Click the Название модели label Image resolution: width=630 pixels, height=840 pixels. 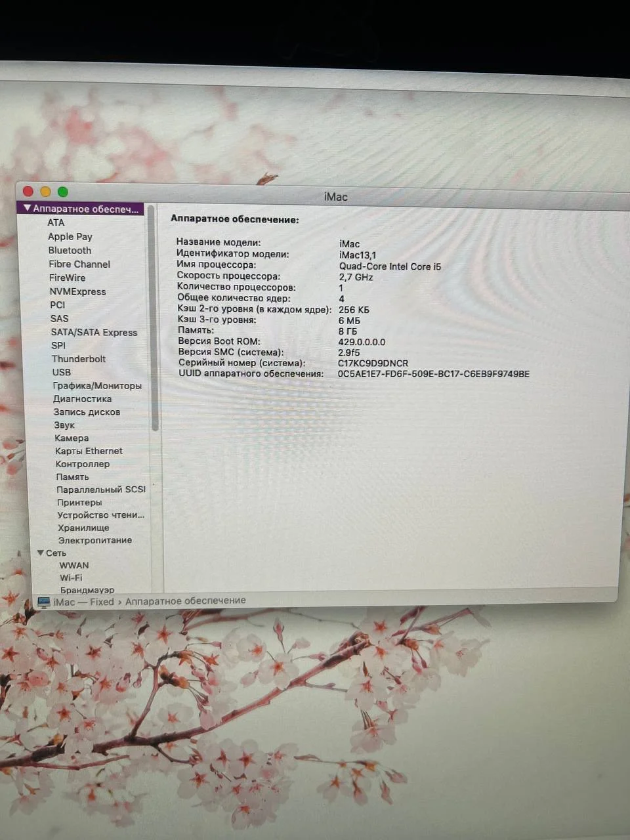219,242
